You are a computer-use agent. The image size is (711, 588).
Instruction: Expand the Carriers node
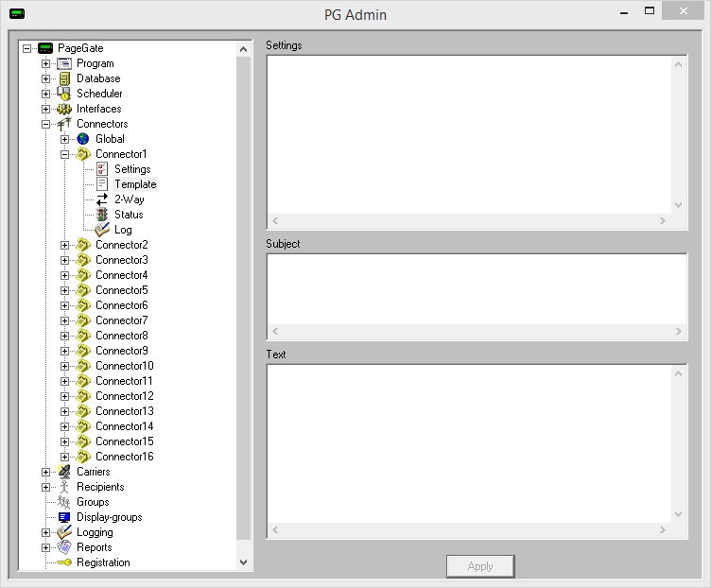pos(45,472)
